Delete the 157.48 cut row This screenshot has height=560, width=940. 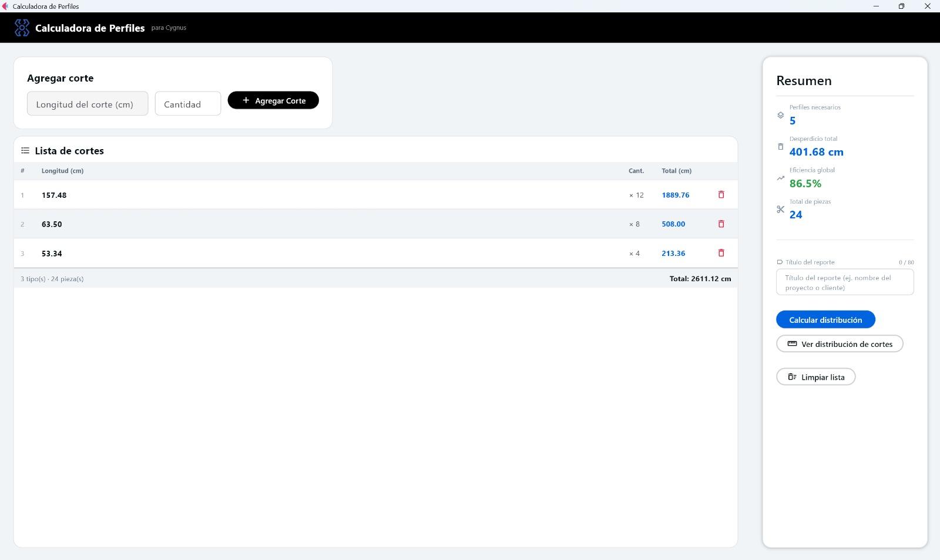click(x=721, y=194)
